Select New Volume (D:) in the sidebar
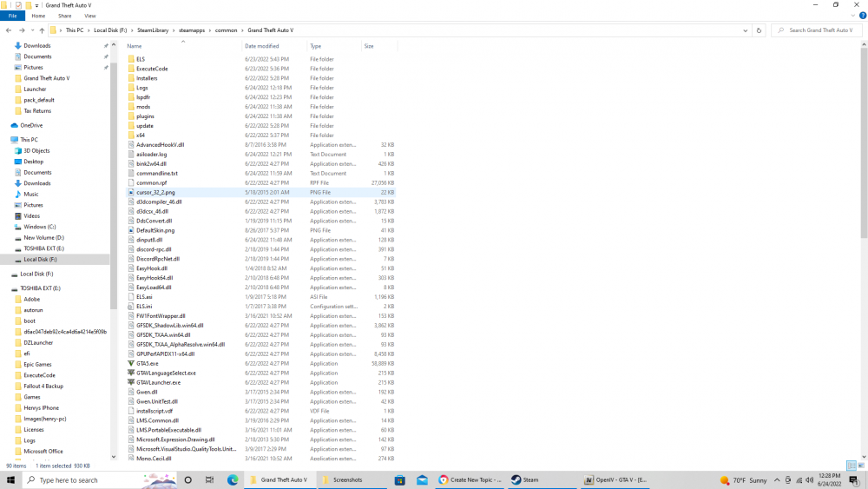Image resolution: width=868 pixels, height=489 pixels. click(43, 238)
